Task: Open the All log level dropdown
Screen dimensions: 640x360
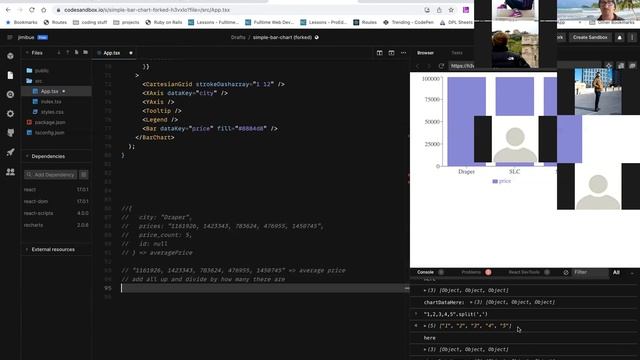Action: 616,272
